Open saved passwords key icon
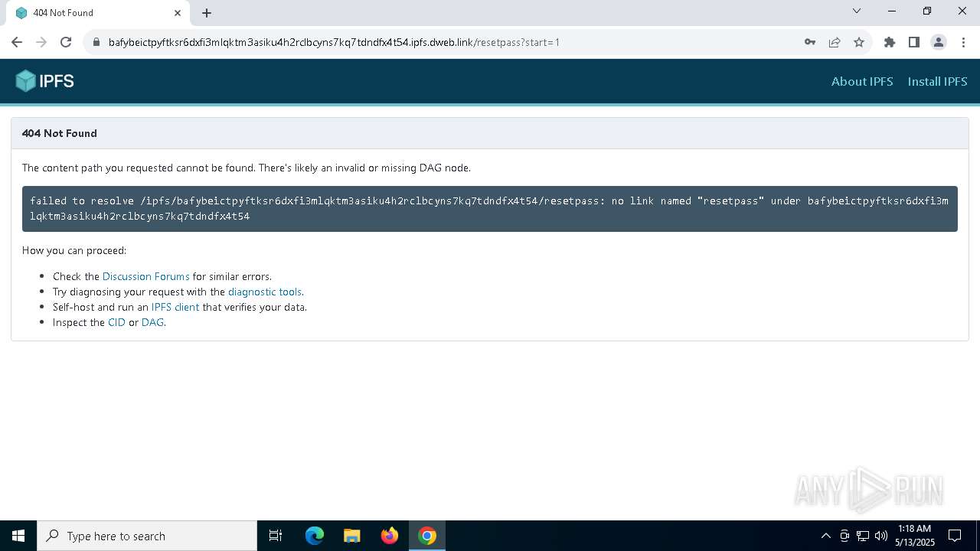Screen dimensions: 980x551 [810, 42]
